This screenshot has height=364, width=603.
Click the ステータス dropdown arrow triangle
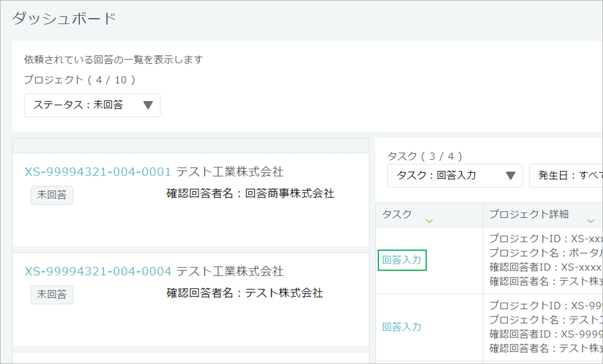click(x=148, y=105)
